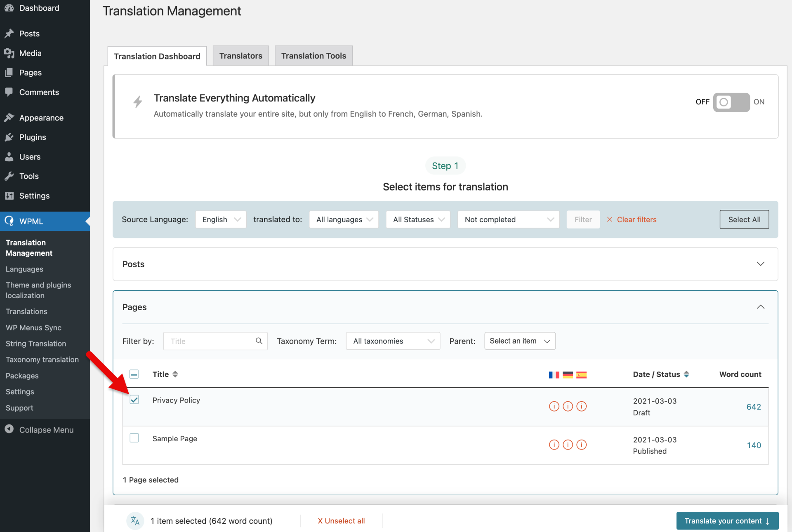Click the Filter button

tap(583, 219)
